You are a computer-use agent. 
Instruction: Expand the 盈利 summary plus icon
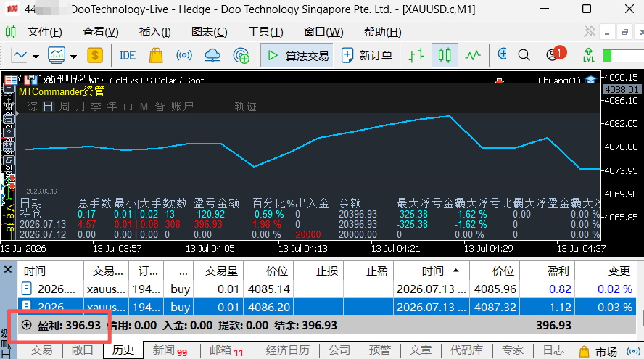coord(26,325)
